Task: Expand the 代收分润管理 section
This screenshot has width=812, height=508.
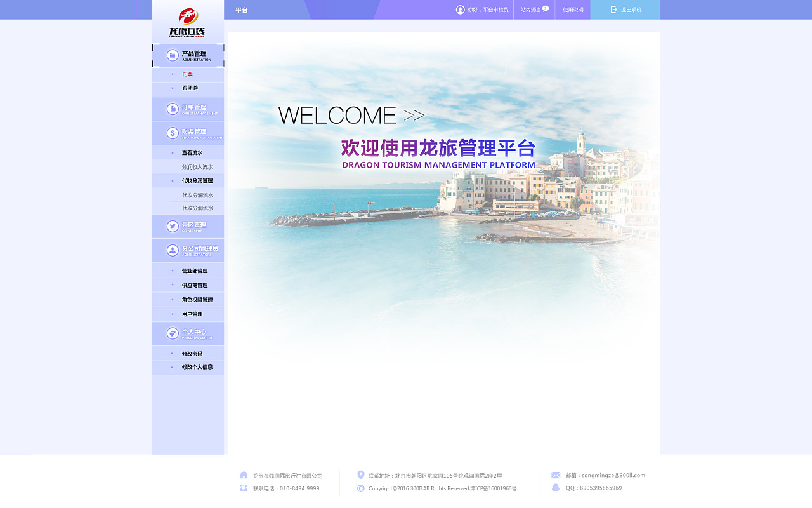Action: 197,180
